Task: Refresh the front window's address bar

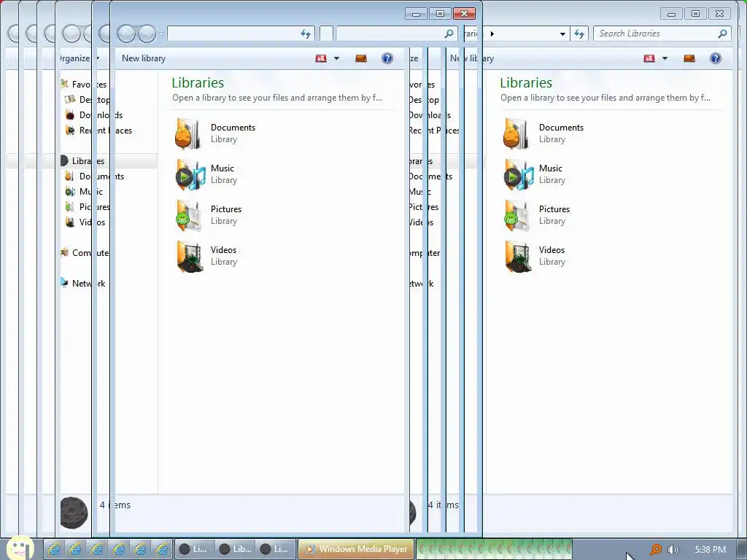Action: [x=306, y=34]
